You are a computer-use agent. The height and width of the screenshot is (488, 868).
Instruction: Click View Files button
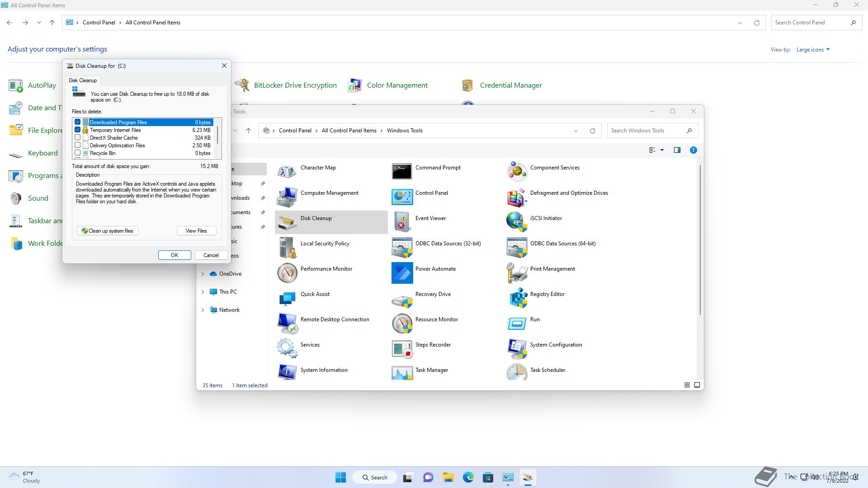pyautogui.click(x=196, y=231)
